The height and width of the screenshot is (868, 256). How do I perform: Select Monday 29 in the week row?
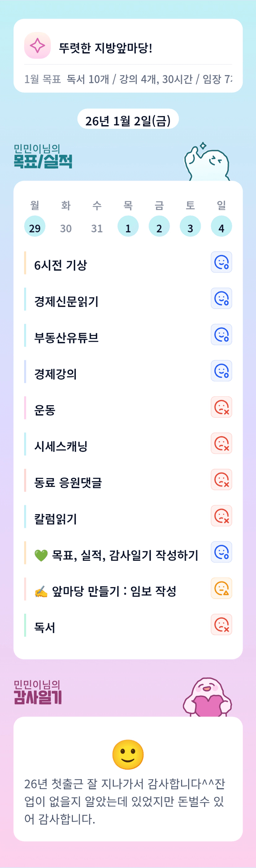tap(35, 226)
